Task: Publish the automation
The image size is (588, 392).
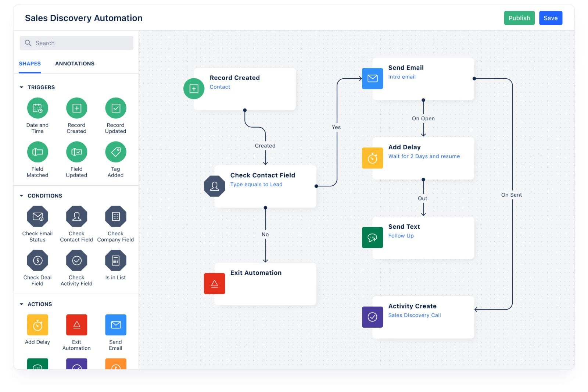Action: tap(519, 18)
